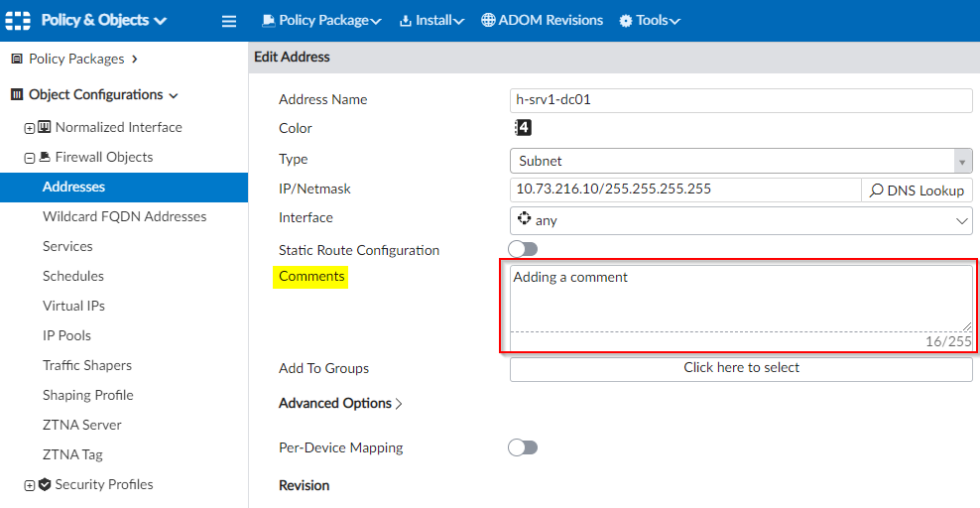Click the ADOM Revisions globe icon
Viewport: 980px width, 508px height.
pos(488,21)
